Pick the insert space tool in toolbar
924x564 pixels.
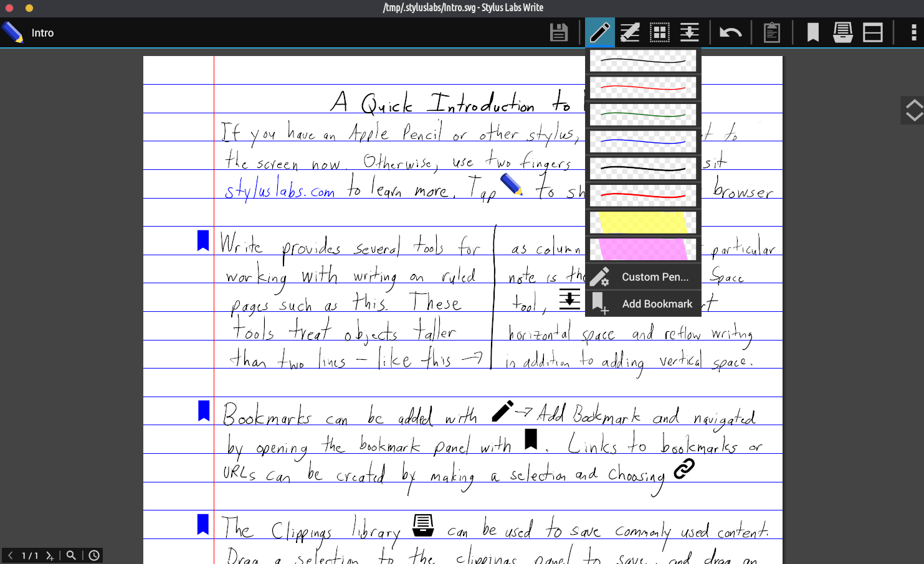pyautogui.click(x=689, y=32)
